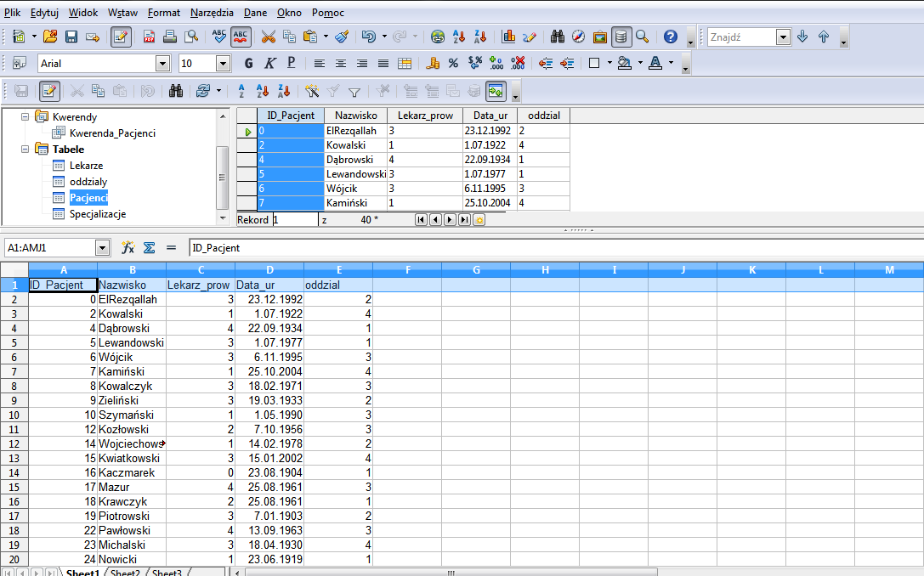Switch to Sheet2 tab
Image resolution: width=924 pixels, height=576 pixels.
pyautogui.click(x=125, y=573)
